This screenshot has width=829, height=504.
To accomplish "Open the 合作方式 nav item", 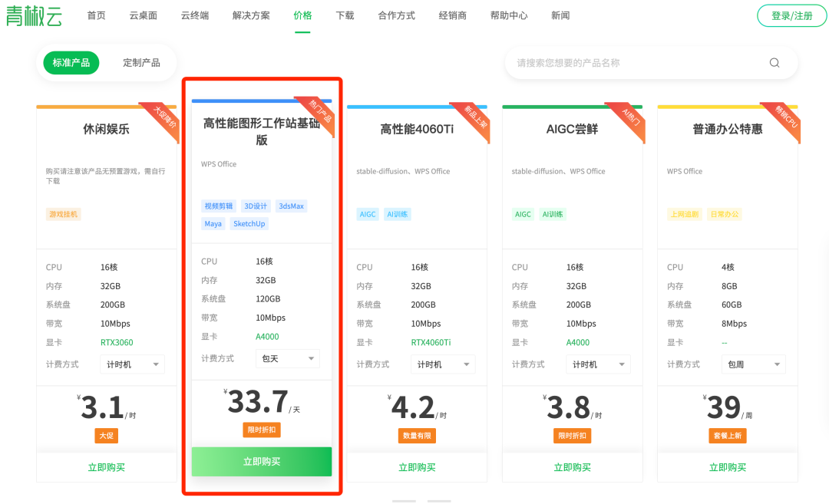I will tap(397, 15).
